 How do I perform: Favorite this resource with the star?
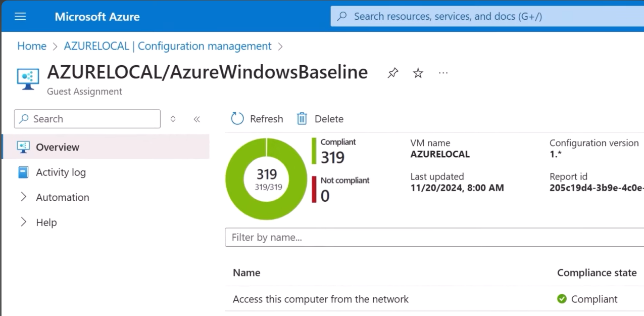coord(418,73)
